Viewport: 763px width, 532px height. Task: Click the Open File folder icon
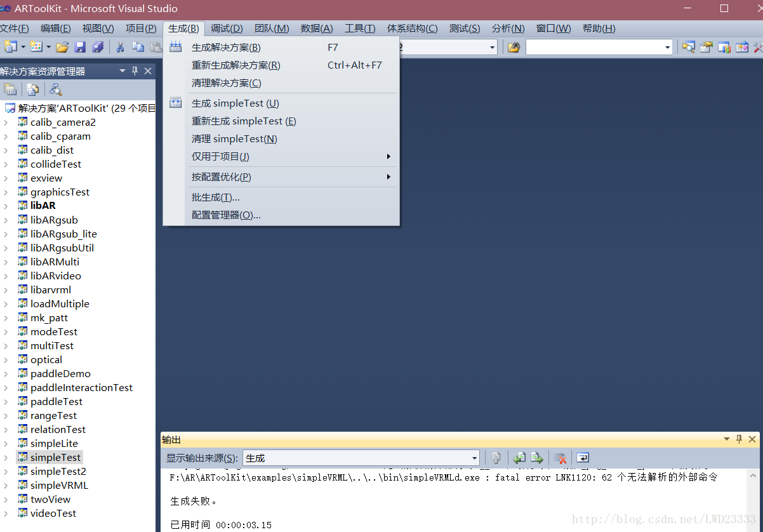[62, 47]
